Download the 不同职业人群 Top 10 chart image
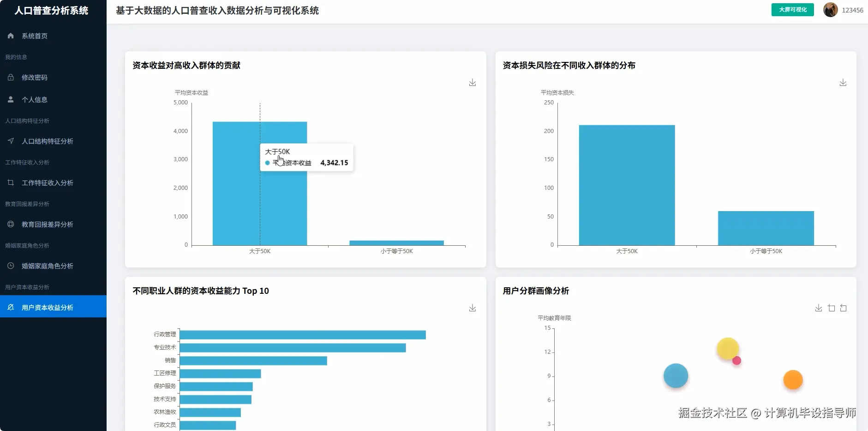 (x=473, y=308)
